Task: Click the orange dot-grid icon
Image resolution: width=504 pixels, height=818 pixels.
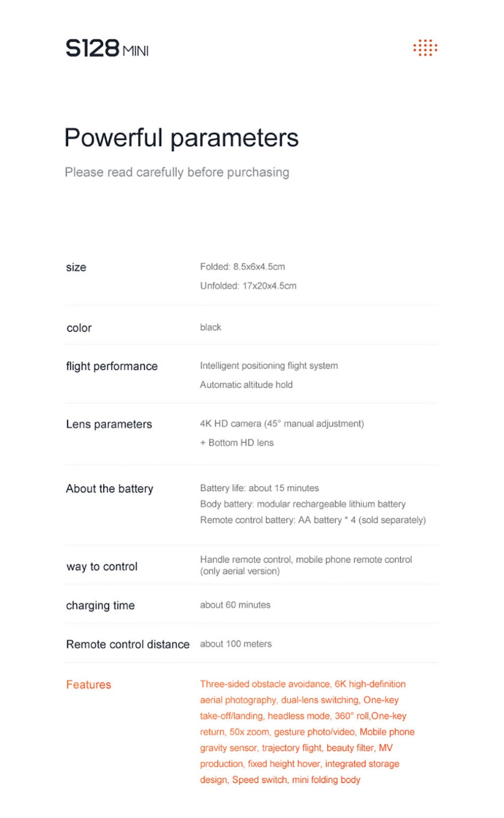Action: (425, 48)
